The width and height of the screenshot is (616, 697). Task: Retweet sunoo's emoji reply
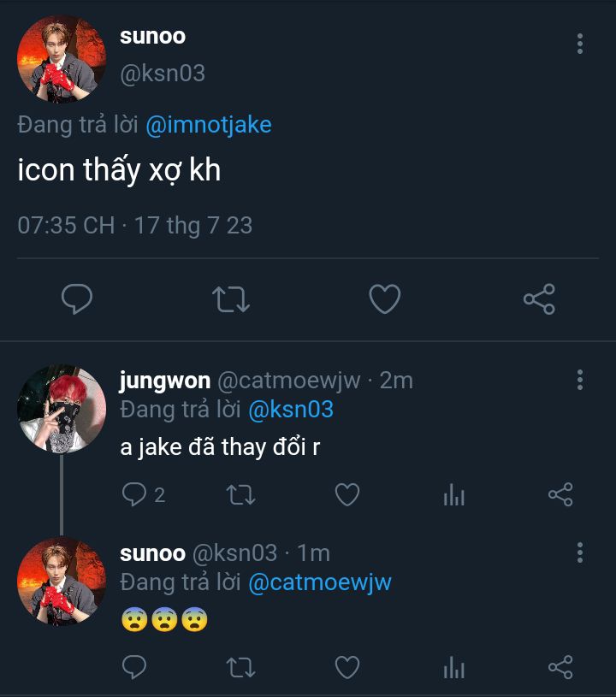pyautogui.click(x=240, y=667)
